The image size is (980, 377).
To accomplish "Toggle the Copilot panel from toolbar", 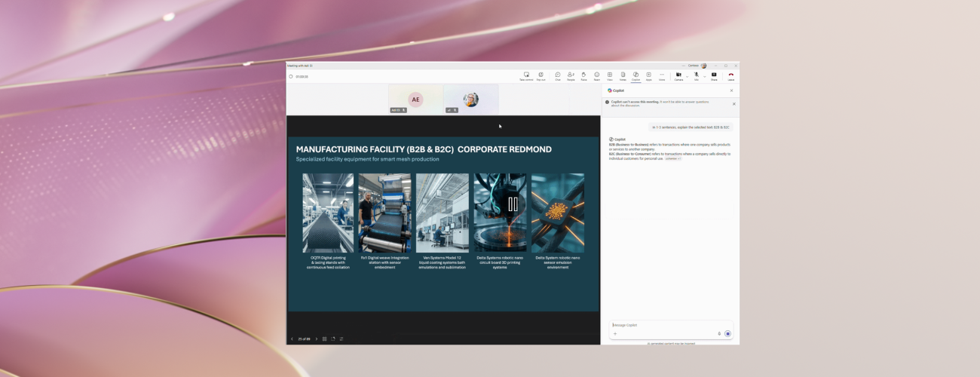I will click(x=635, y=76).
